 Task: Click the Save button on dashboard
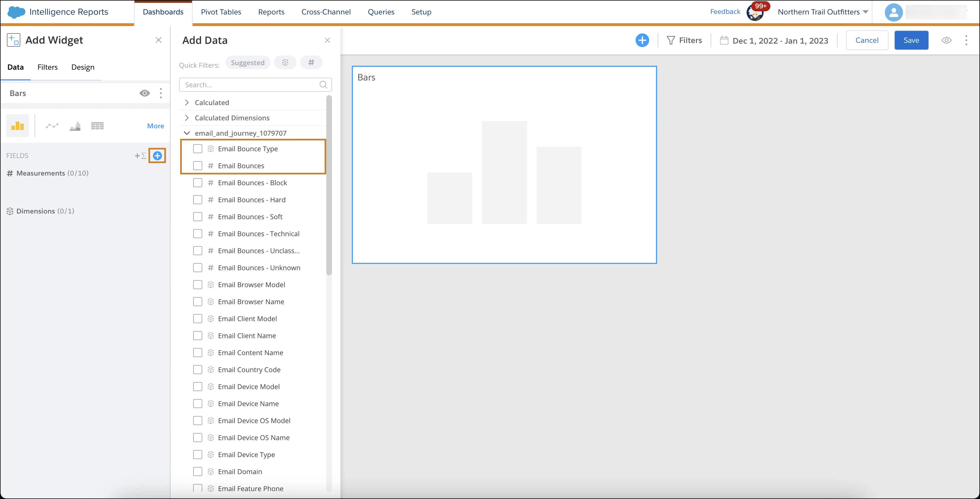[911, 40]
